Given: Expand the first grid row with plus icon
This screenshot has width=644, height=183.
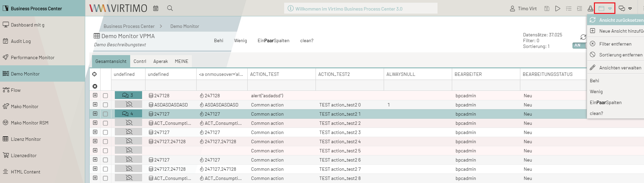Looking at the screenshot, I should click(x=95, y=95).
